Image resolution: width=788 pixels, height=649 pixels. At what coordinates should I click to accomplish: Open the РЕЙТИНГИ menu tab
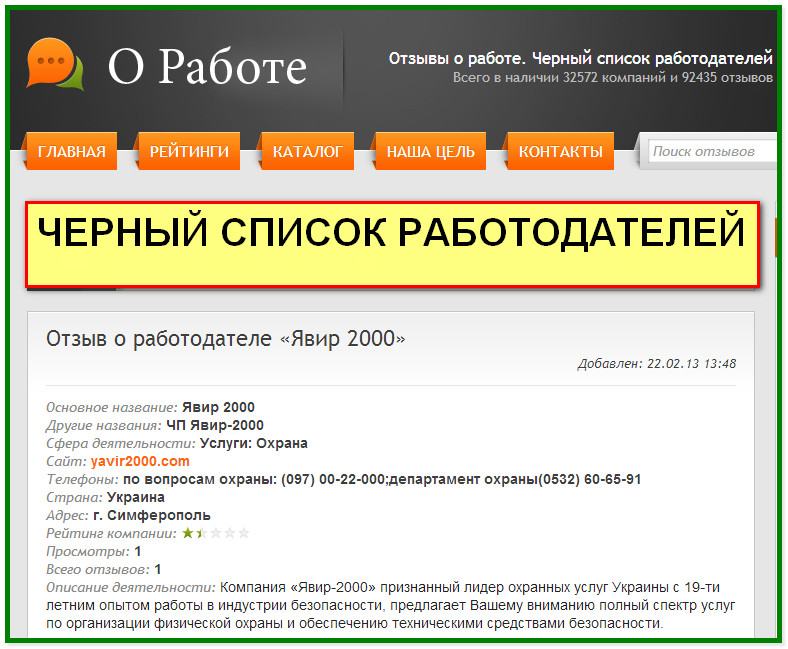[x=189, y=151]
